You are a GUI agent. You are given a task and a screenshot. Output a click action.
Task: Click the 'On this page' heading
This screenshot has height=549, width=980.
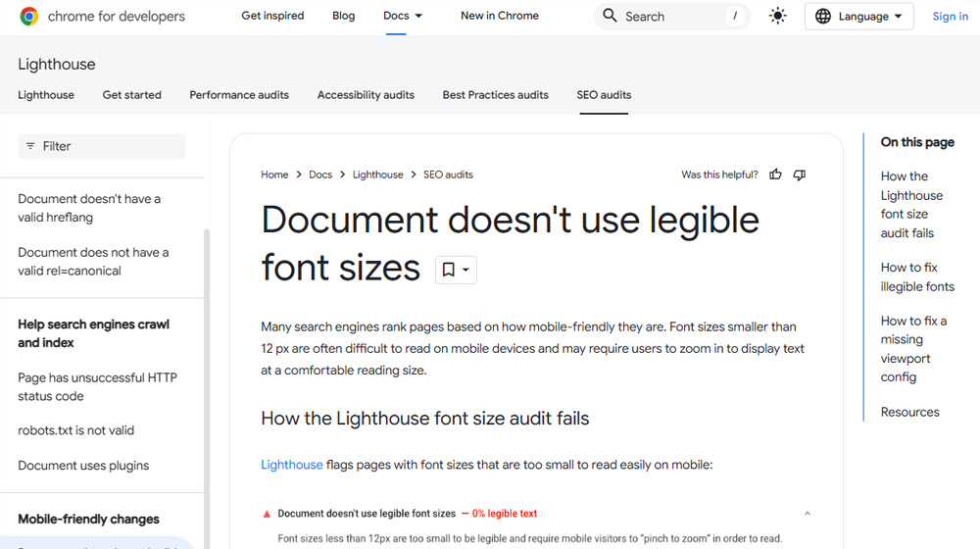point(917,142)
